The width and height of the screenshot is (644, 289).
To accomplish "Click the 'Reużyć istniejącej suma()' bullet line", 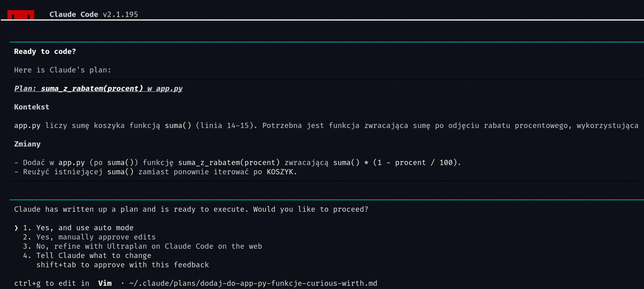I will [x=155, y=172].
